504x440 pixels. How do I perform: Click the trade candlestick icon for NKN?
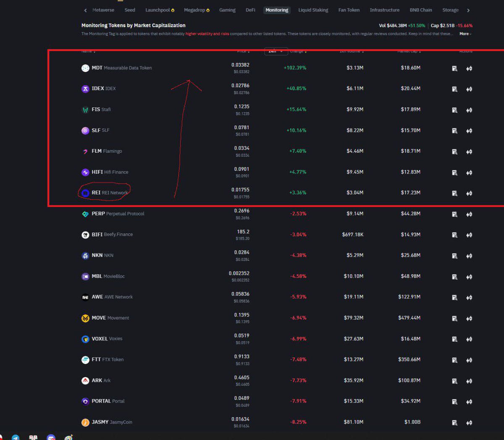click(x=469, y=256)
